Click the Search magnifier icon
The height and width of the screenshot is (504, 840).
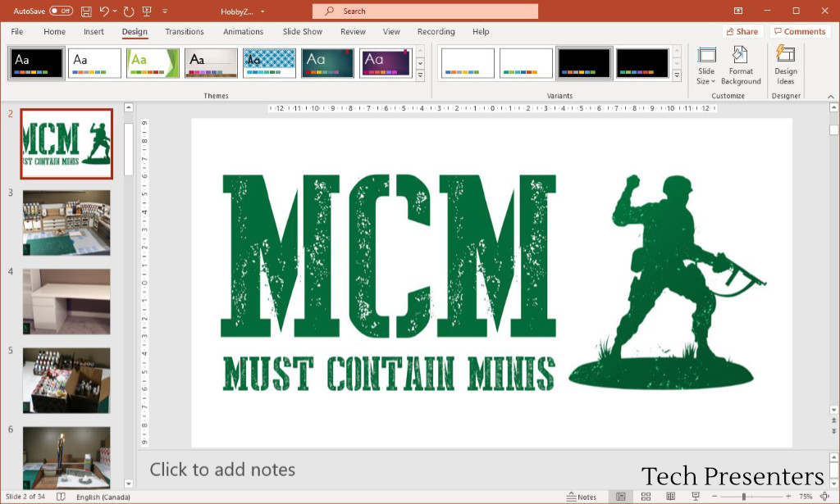330,11
